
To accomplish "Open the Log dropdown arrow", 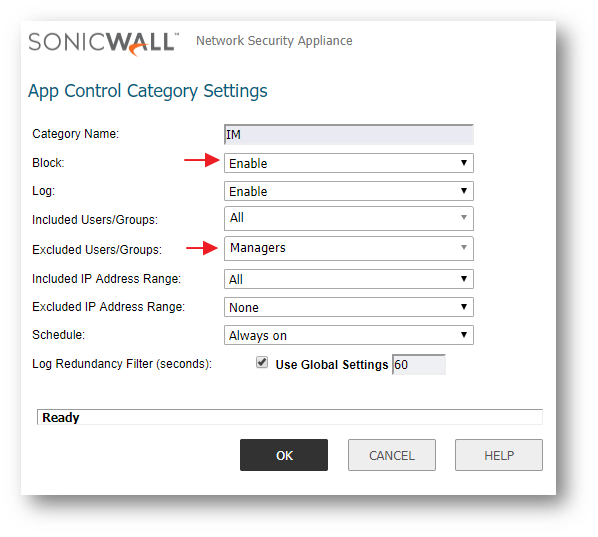I will click(x=463, y=191).
